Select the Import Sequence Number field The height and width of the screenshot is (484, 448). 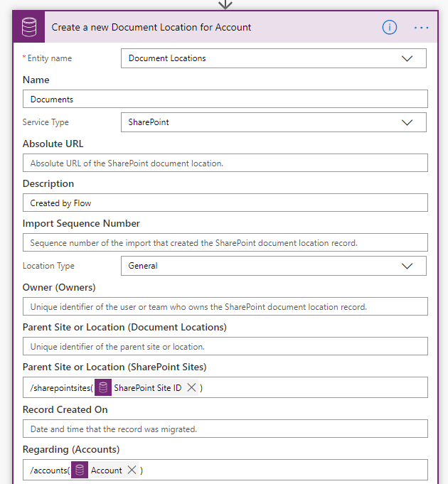coord(225,243)
